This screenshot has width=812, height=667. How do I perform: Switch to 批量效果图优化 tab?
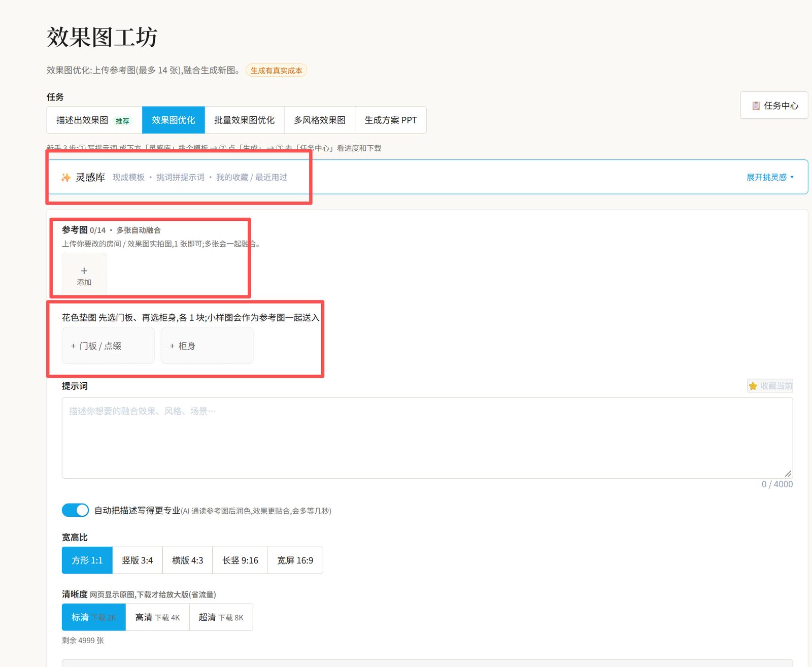[244, 120]
